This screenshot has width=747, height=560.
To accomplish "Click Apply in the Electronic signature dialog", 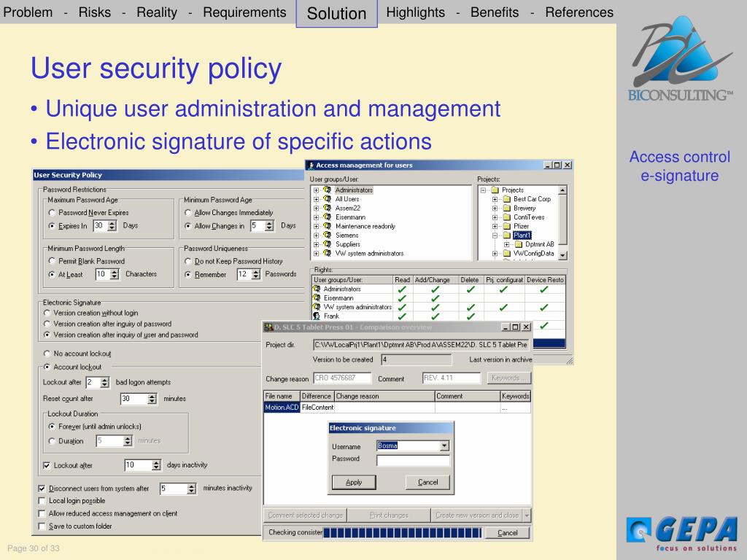I will click(x=354, y=483).
